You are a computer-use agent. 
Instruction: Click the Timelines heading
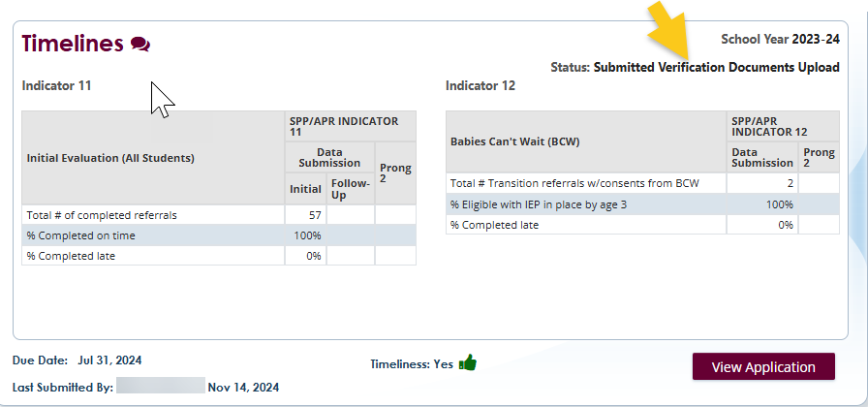(x=73, y=44)
